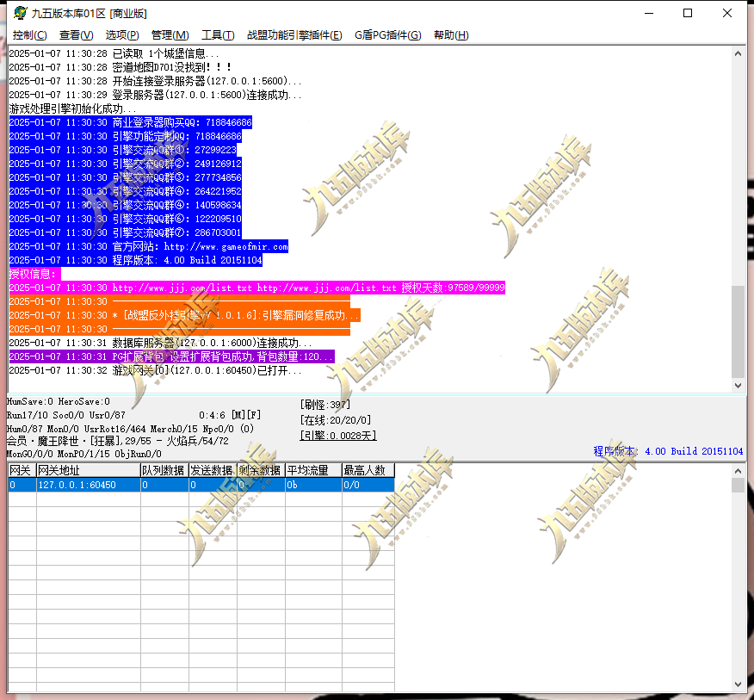This screenshot has width=754, height=700.
Task: Click the 发送数据 column header
Action: point(213,470)
